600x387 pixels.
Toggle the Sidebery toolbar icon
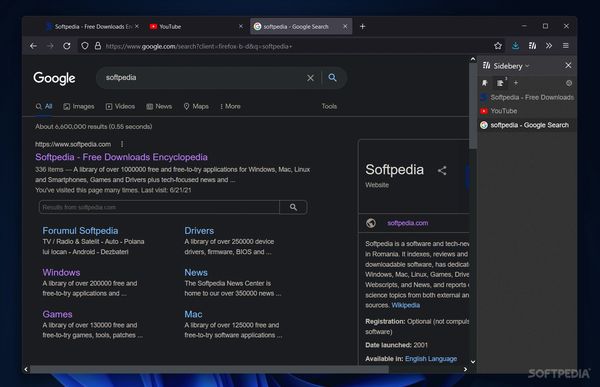point(532,46)
